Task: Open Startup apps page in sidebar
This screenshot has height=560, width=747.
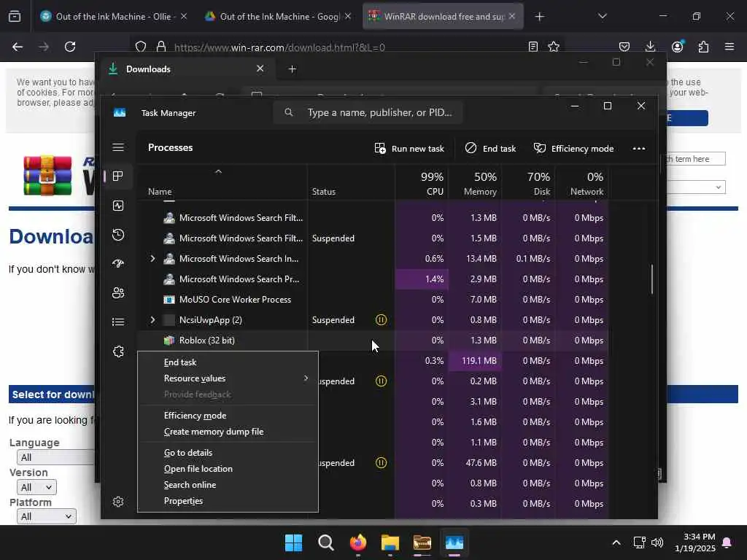Action: coord(118,264)
